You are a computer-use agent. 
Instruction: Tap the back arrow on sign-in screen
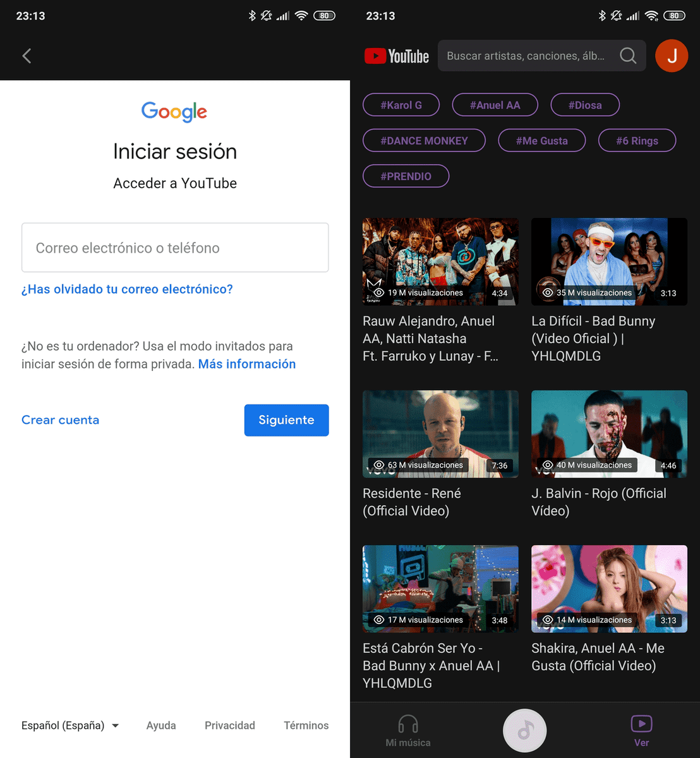tap(27, 56)
